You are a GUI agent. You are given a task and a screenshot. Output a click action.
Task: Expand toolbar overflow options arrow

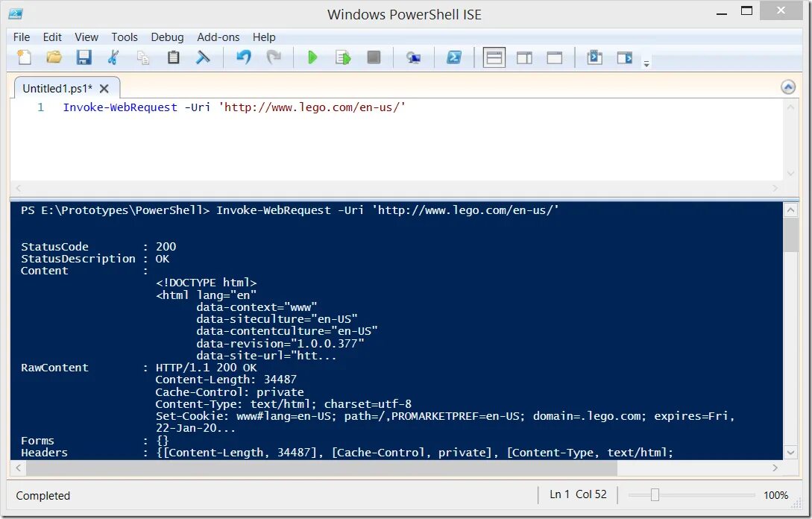click(646, 63)
